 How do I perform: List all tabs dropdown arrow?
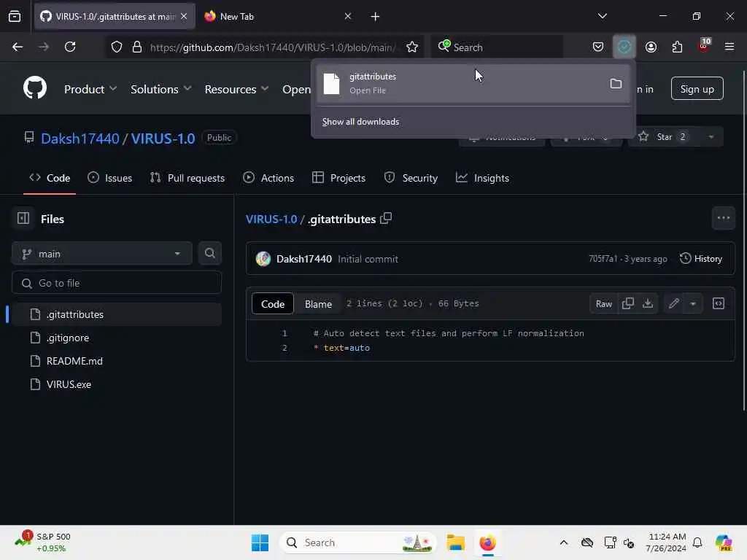coord(602,16)
